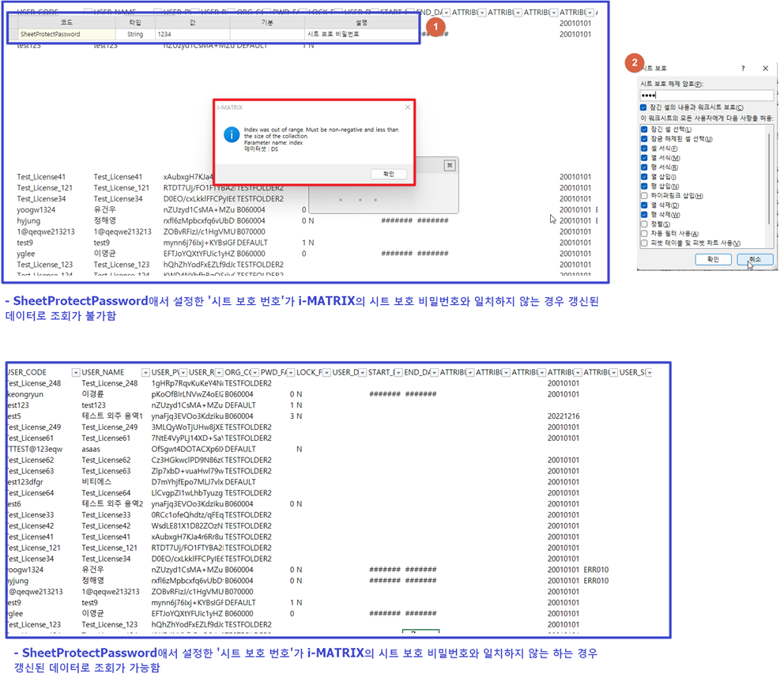The width and height of the screenshot is (784, 689).
Task: Select the 시트 보호 비밀번호 description cell
Action: tap(361, 34)
